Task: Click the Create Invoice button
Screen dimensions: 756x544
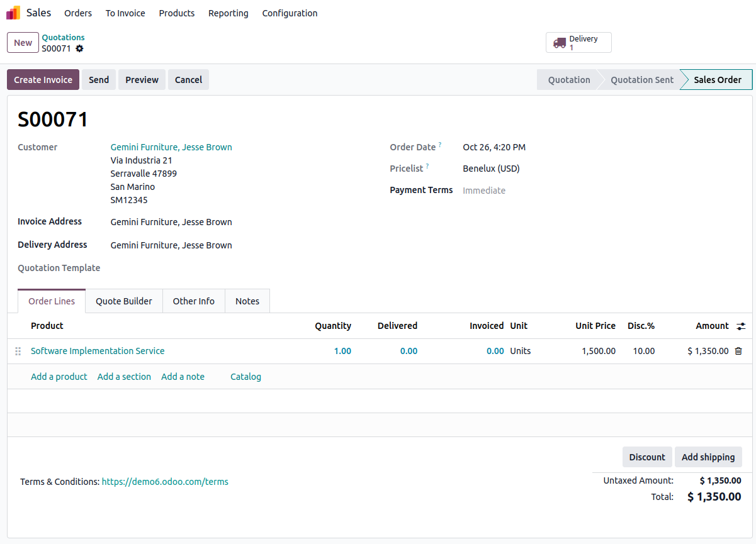Action: coord(43,80)
